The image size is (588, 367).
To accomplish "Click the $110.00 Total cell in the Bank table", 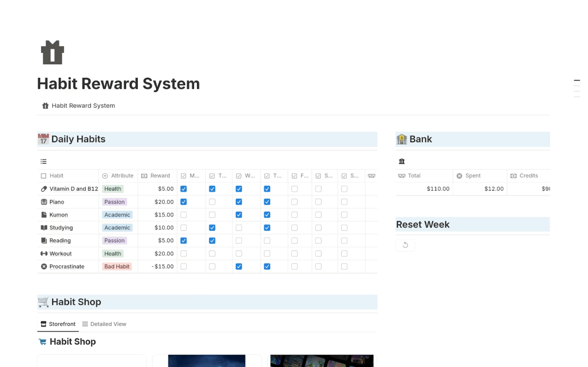I will click(x=438, y=189).
